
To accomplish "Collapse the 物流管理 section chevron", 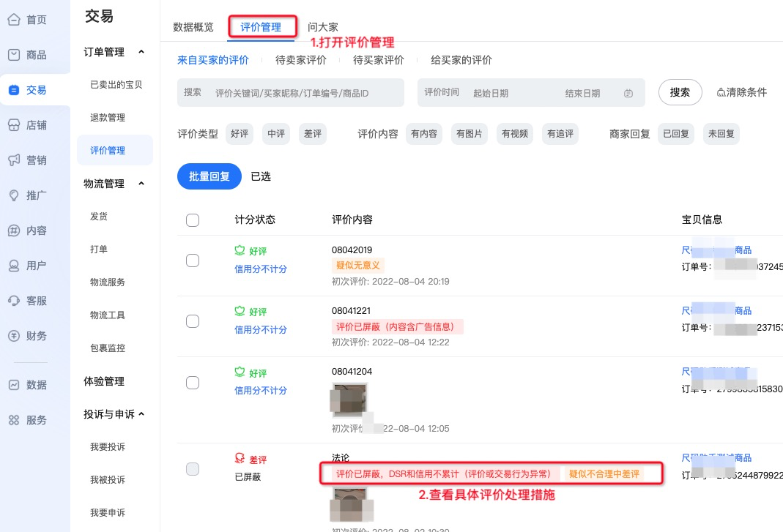I will tap(141, 184).
